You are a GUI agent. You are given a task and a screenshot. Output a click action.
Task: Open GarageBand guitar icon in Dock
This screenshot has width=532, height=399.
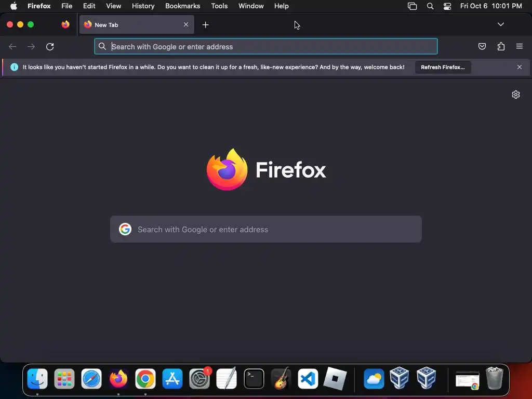[x=281, y=378]
